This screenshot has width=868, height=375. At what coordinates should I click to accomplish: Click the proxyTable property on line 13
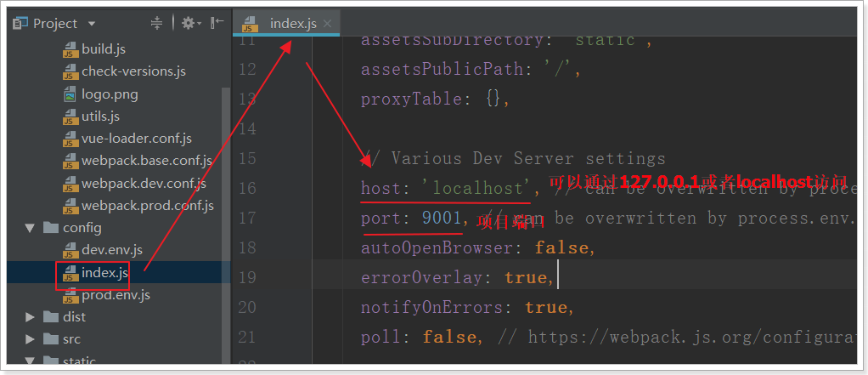pyautogui.click(x=412, y=99)
